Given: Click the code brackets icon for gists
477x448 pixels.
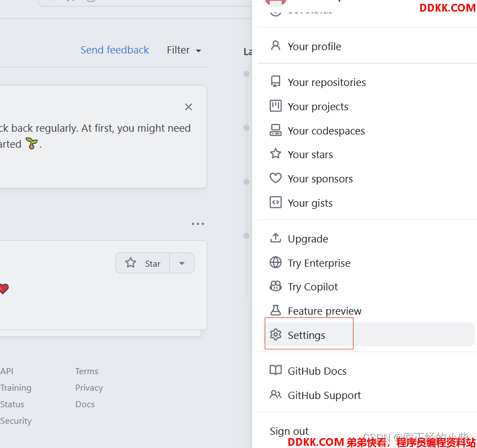Looking at the screenshot, I should 275,202.
